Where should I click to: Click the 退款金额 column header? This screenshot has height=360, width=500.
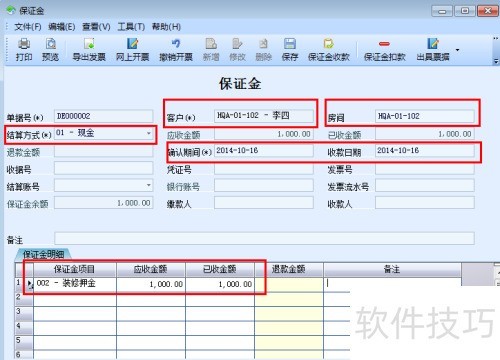tap(289, 269)
